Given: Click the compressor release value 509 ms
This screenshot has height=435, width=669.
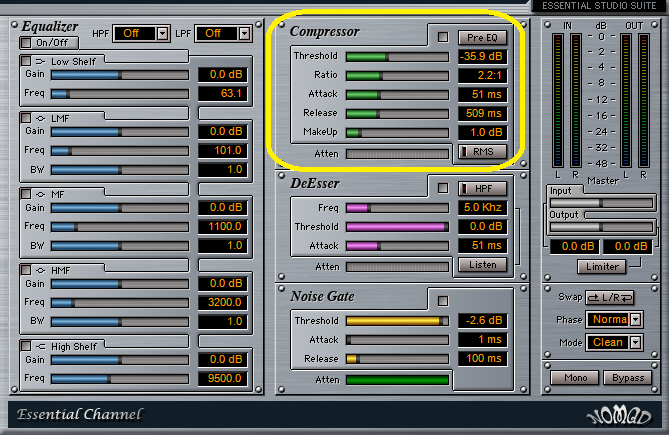Looking at the screenshot, I should click(482, 113).
